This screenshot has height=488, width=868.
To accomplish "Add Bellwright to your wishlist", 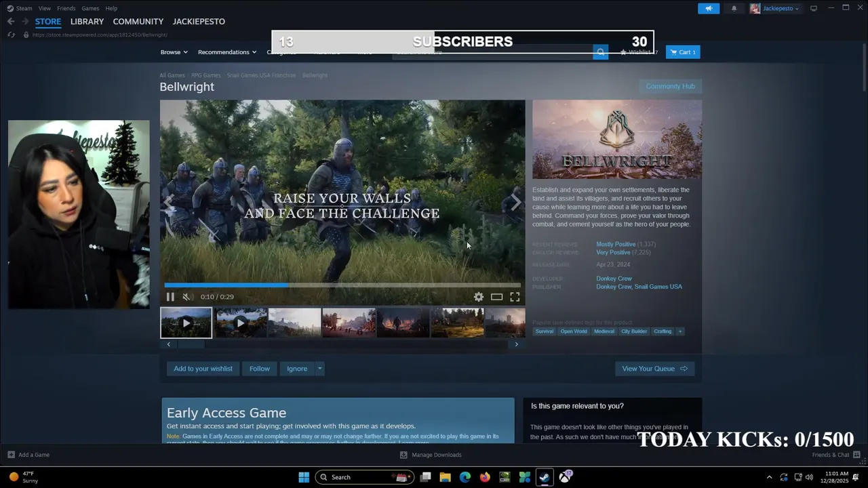I will point(203,369).
